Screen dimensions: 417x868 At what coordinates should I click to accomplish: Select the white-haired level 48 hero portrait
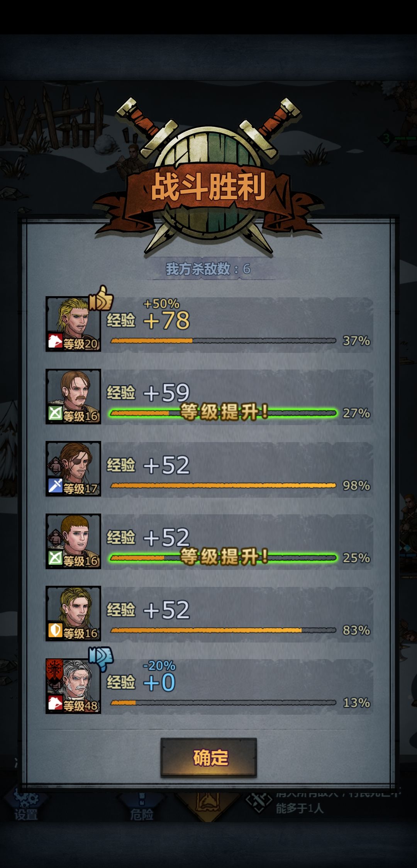coord(73,686)
